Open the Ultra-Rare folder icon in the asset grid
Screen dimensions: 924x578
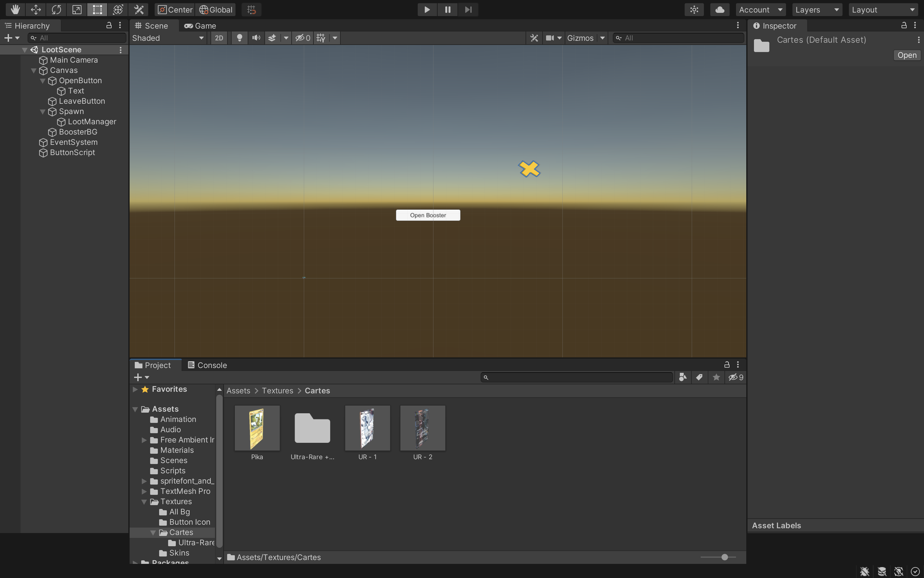pos(312,428)
